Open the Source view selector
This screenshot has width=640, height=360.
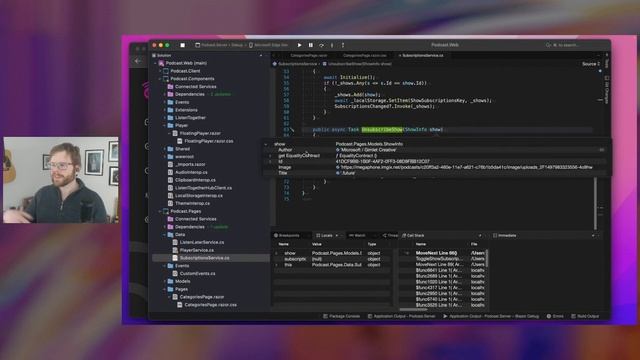tap(591, 64)
